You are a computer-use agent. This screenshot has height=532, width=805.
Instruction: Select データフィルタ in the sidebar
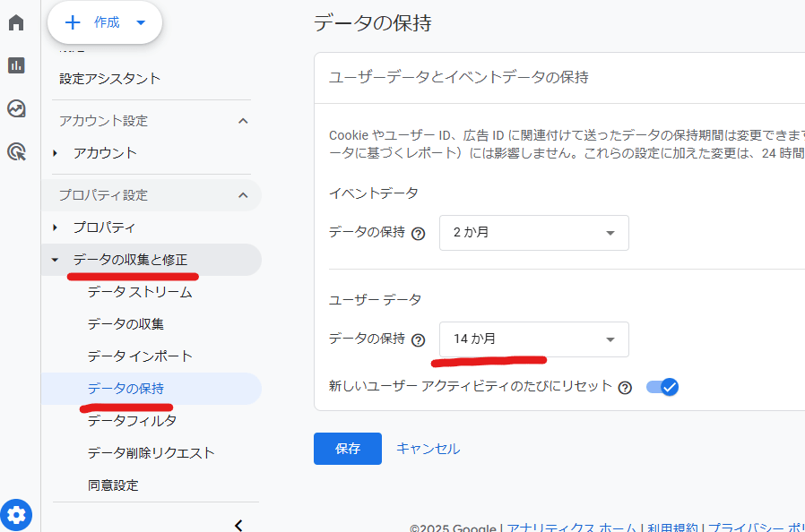[x=132, y=420]
